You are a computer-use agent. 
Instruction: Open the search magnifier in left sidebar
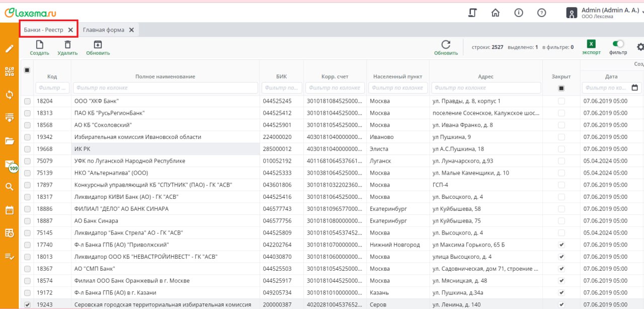[9, 187]
